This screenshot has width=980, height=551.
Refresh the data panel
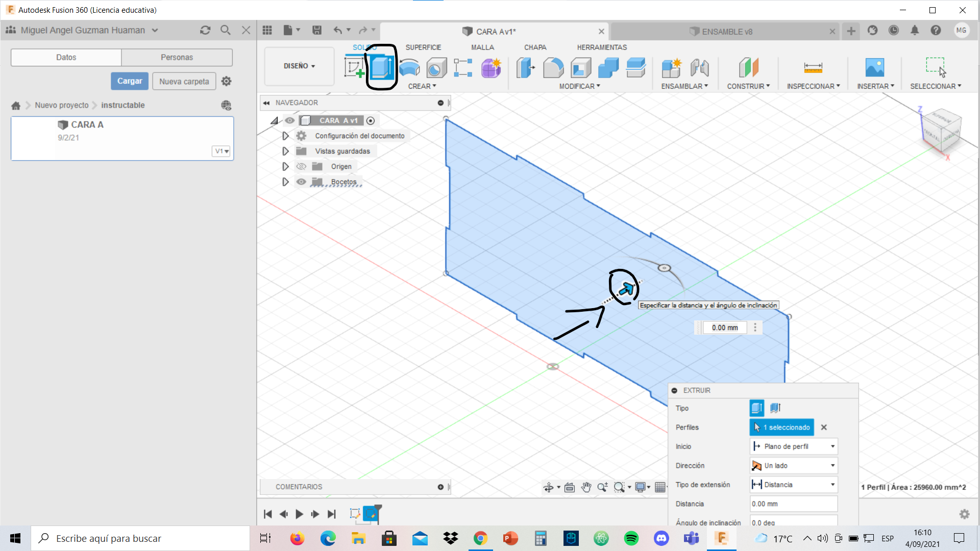click(x=205, y=30)
